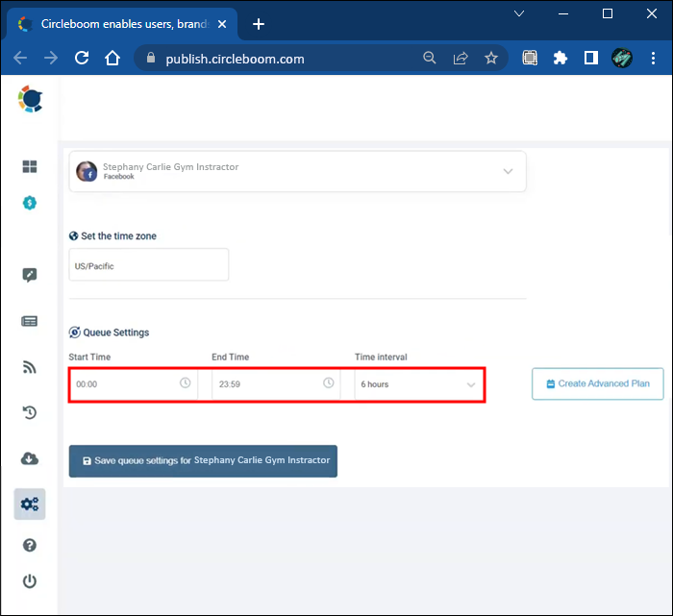Viewport: 673px width, 616px height.
Task: Open the dashboard grid icon in sidebar
Action: (30, 167)
